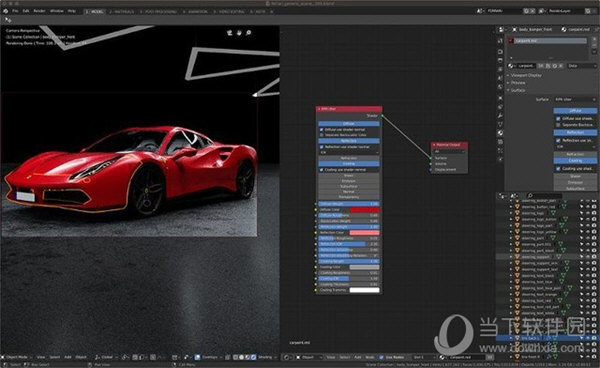Toggle camera view gizmo in viewport
The width and height of the screenshot is (600, 368).
pos(230,33)
